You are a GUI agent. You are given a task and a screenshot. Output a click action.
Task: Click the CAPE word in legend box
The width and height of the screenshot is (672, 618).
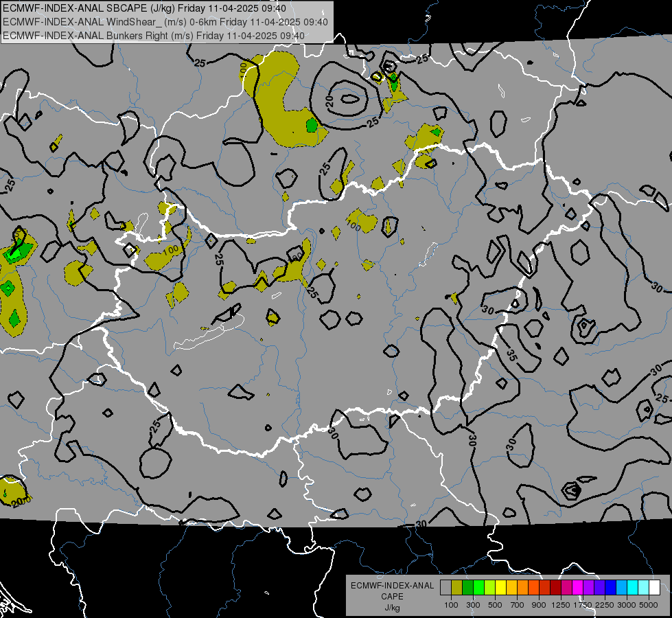tap(392, 596)
